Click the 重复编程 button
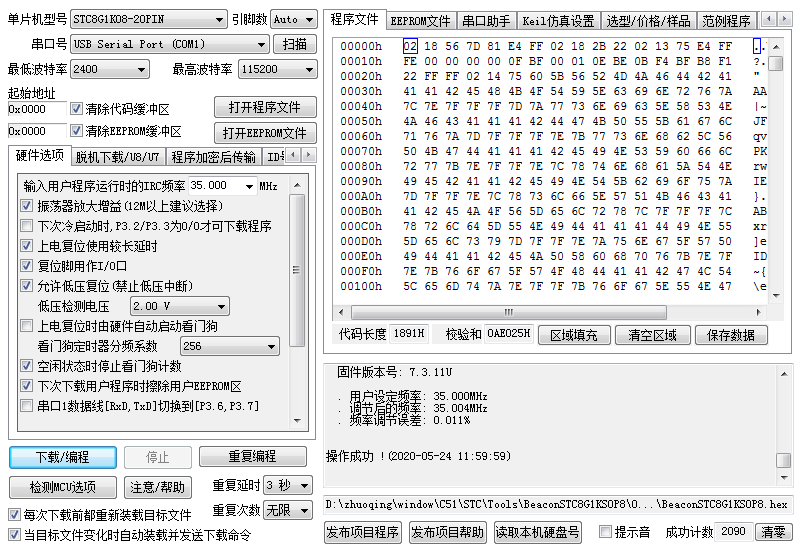This screenshot has height=549, width=796. (x=252, y=456)
